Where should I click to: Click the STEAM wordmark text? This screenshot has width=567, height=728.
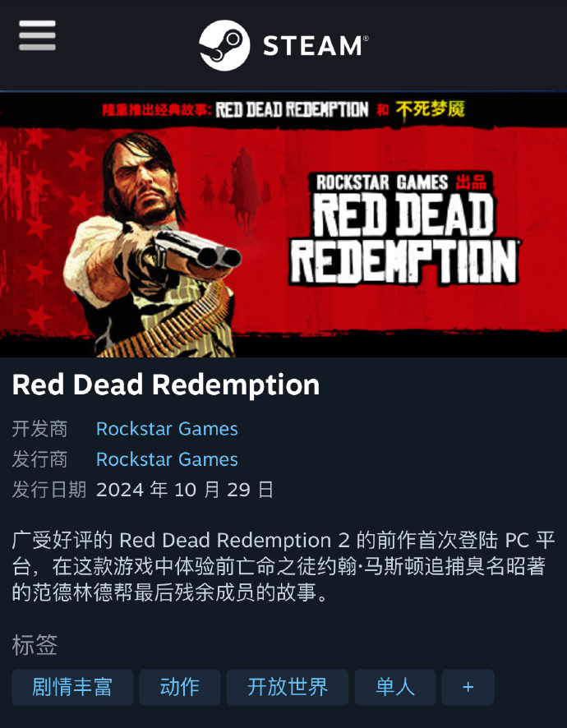pyautogui.click(x=316, y=45)
